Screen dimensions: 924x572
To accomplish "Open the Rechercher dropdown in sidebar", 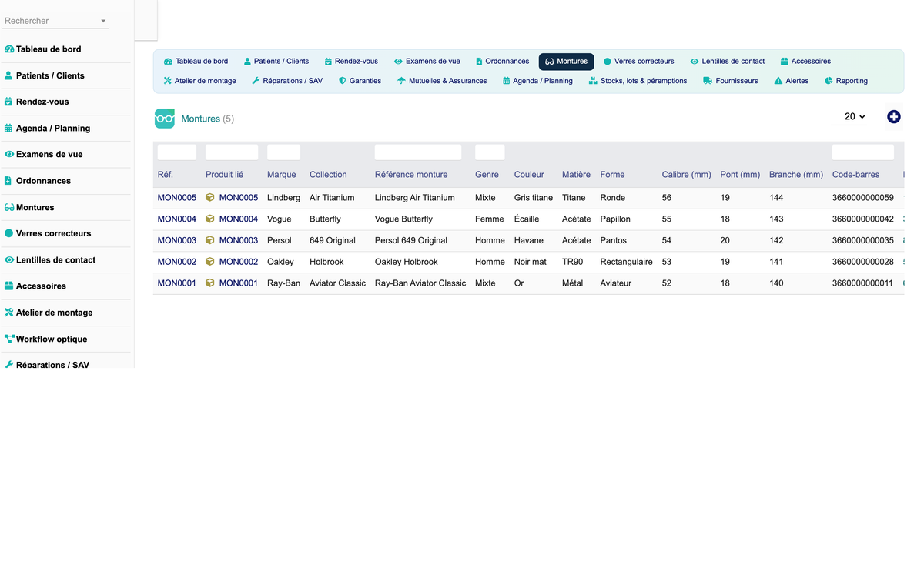I will tap(56, 21).
